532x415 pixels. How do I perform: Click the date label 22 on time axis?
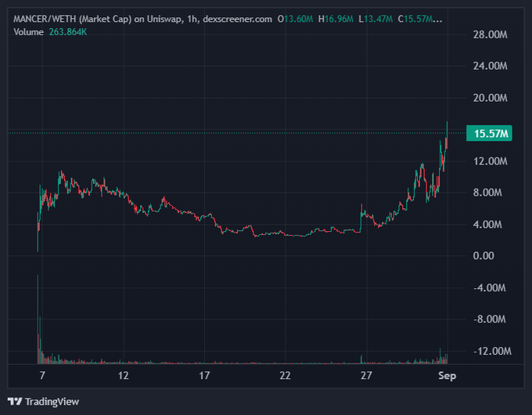(285, 376)
